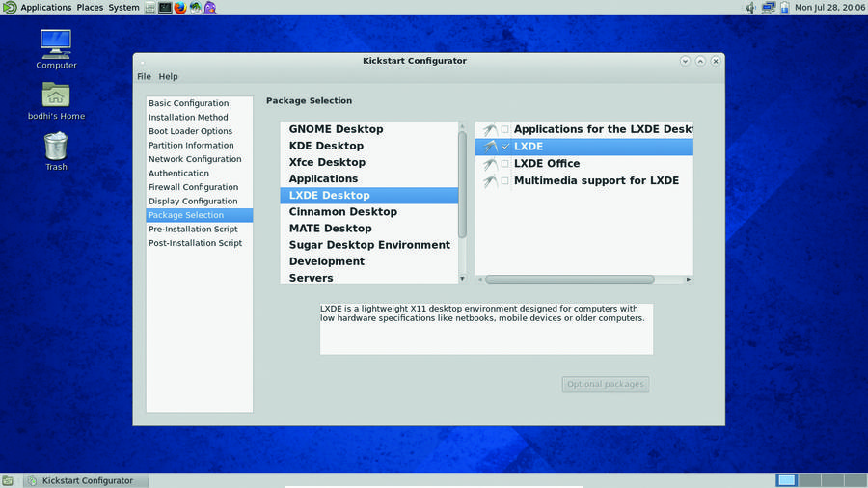The image size is (868, 488).
Task: Click the show desktop icon in bottom panel
Action: tap(7, 481)
